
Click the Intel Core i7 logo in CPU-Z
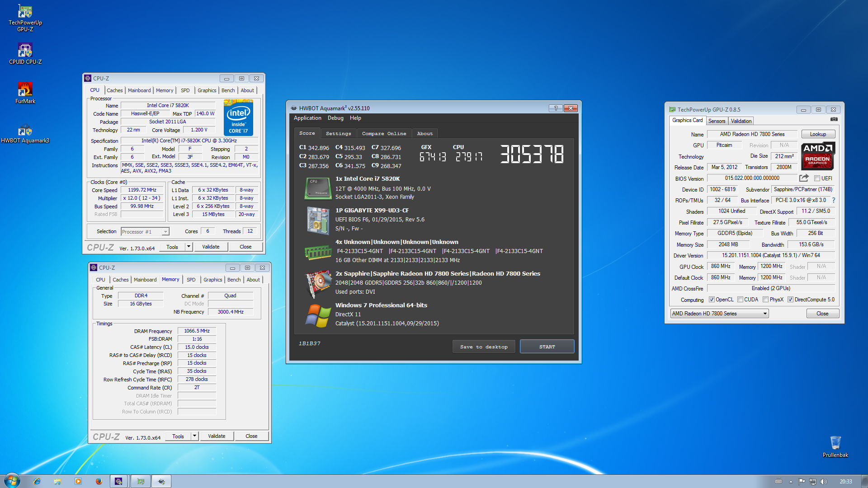click(238, 118)
